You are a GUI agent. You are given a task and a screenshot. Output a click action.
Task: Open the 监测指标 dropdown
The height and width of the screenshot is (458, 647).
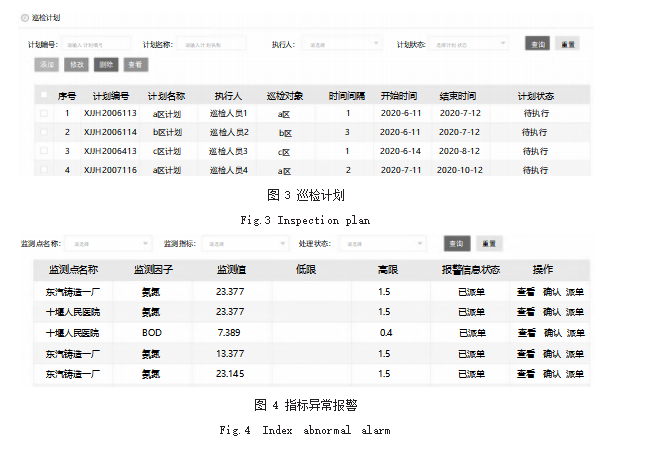244,244
